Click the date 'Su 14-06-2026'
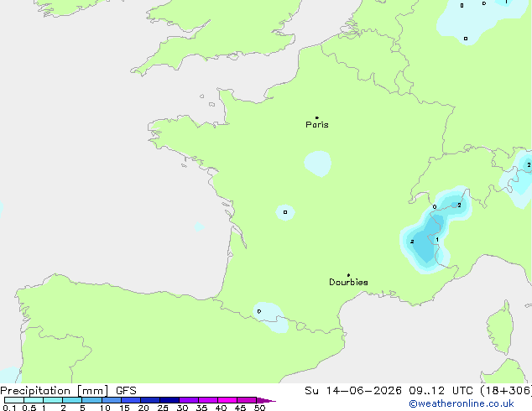This screenshot has height=411, width=532. point(353,391)
